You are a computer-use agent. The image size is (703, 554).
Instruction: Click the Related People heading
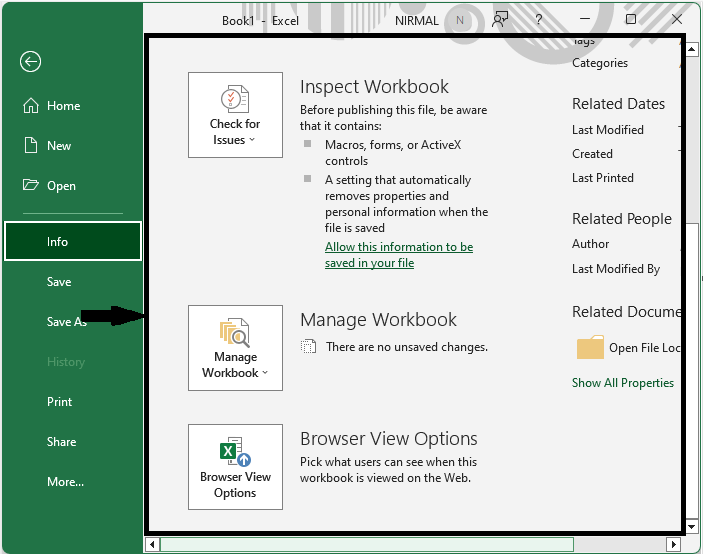[622, 219]
